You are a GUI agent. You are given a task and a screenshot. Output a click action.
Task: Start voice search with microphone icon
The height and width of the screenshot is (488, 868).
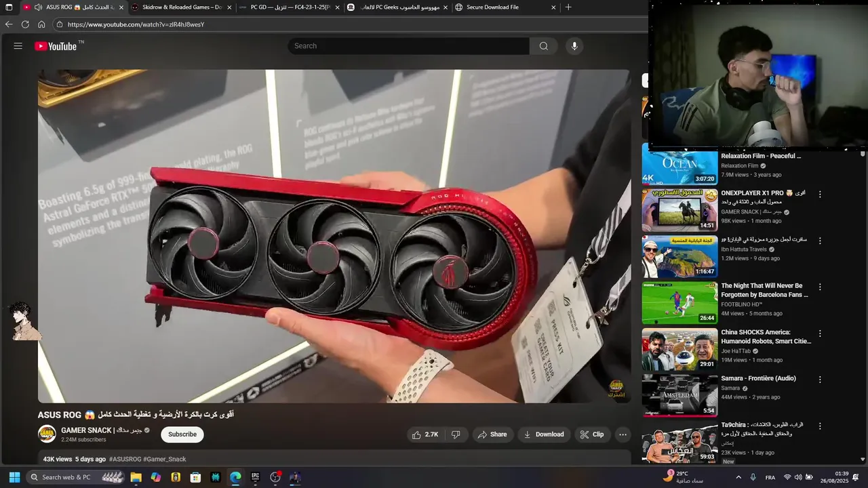click(x=574, y=46)
